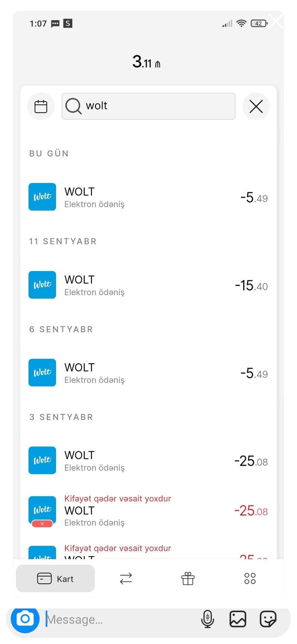Open today's WOLT -5.49 transaction
The image size is (297, 644).
(148, 197)
